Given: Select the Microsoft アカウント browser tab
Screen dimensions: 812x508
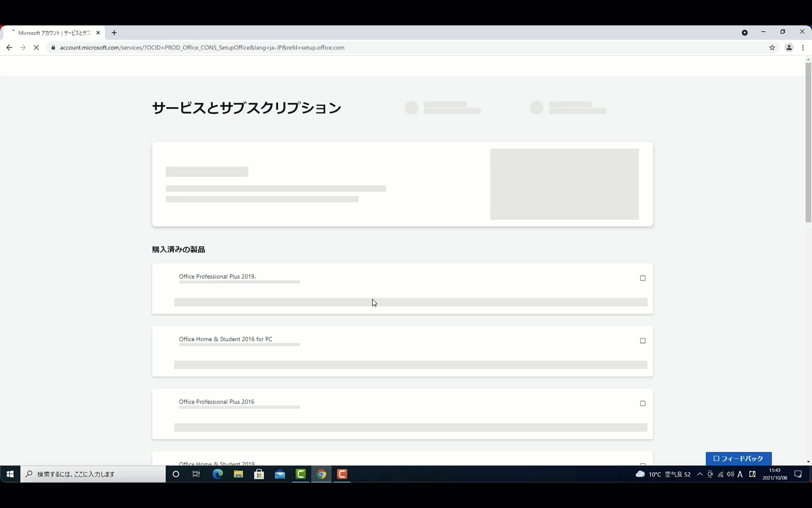Looking at the screenshot, I should tap(53, 33).
